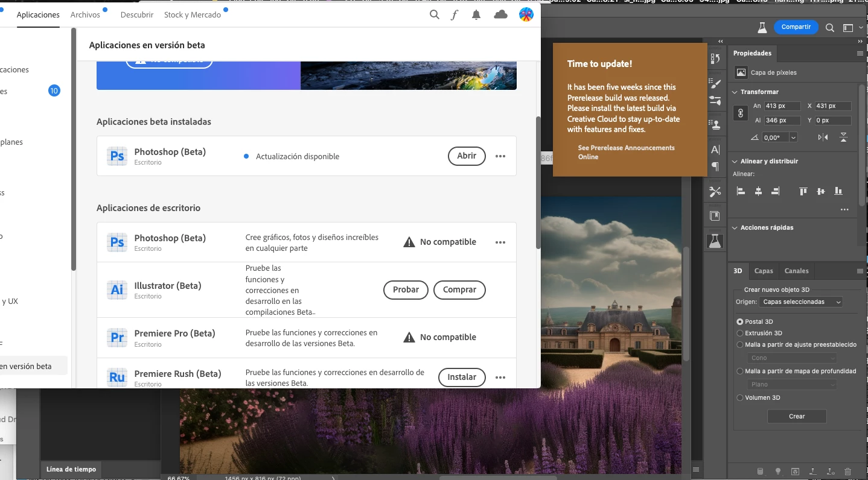
Task: Click the flip vertical icon in Transformar
Action: point(843,137)
